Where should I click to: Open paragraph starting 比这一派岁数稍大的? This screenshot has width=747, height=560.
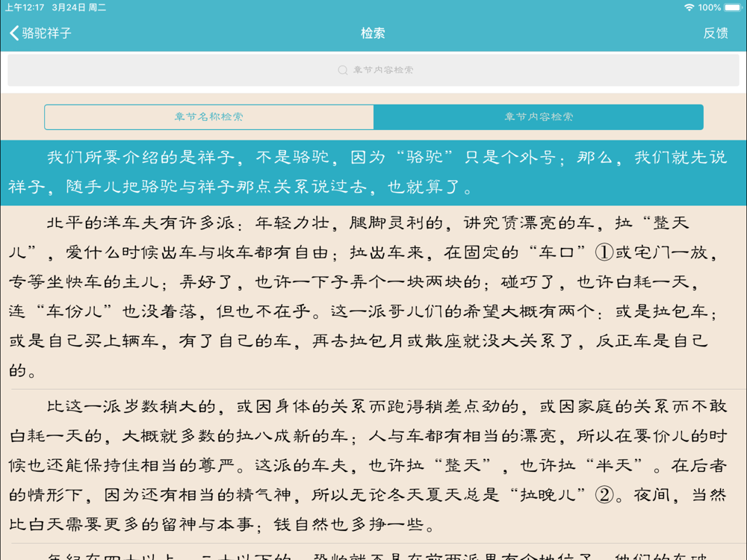point(373,465)
